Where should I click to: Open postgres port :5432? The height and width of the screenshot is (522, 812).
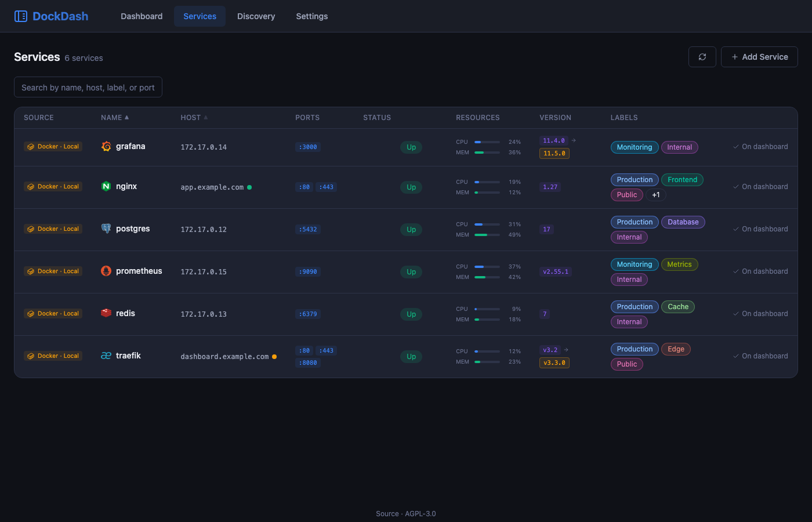pos(308,230)
